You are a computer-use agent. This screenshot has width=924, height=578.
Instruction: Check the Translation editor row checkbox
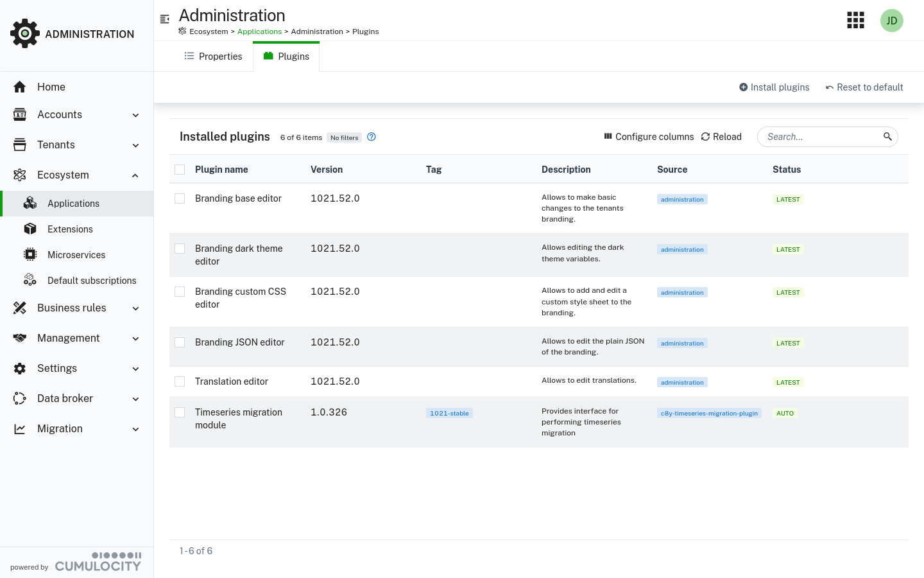[x=180, y=381]
